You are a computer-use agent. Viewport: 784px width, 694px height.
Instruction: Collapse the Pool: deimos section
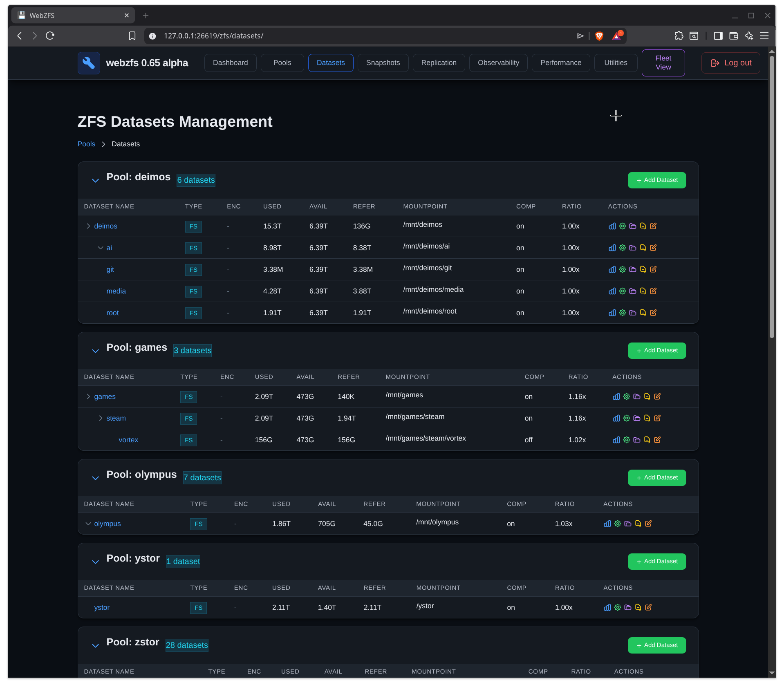pyautogui.click(x=95, y=180)
